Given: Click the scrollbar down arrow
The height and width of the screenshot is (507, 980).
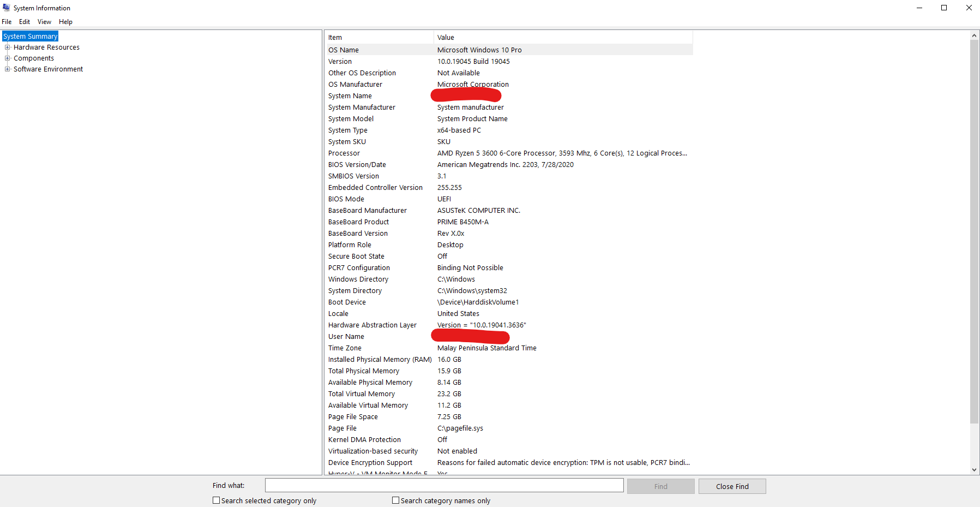Looking at the screenshot, I should point(974,469).
